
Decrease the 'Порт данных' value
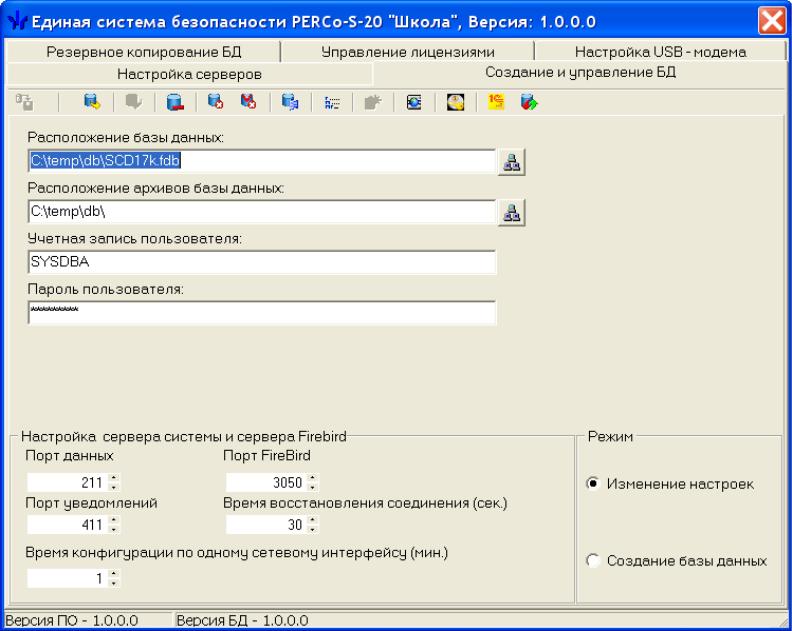(x=114, y=487)
